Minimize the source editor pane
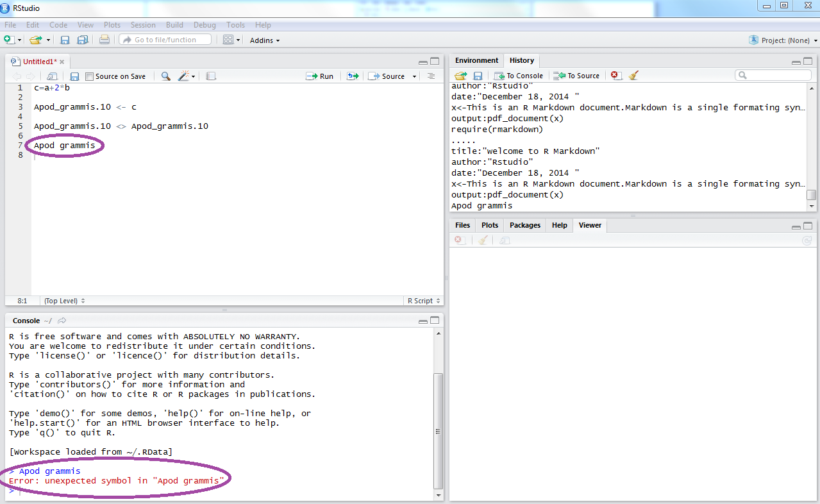820x504 pixels. [x=423, y=62]
